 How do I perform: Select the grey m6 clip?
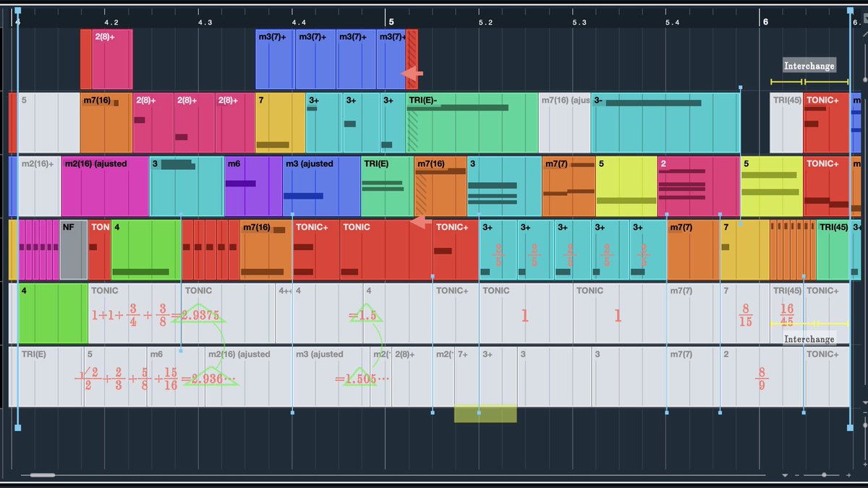point(176,376)
